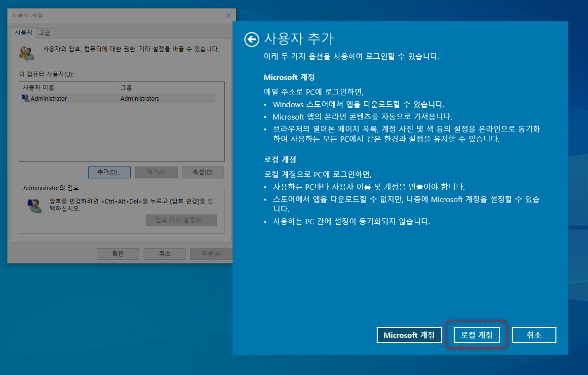This screenshot has width=588, height=375.
Task: Click the 제거(R) button
Action: tap(157, 172)
